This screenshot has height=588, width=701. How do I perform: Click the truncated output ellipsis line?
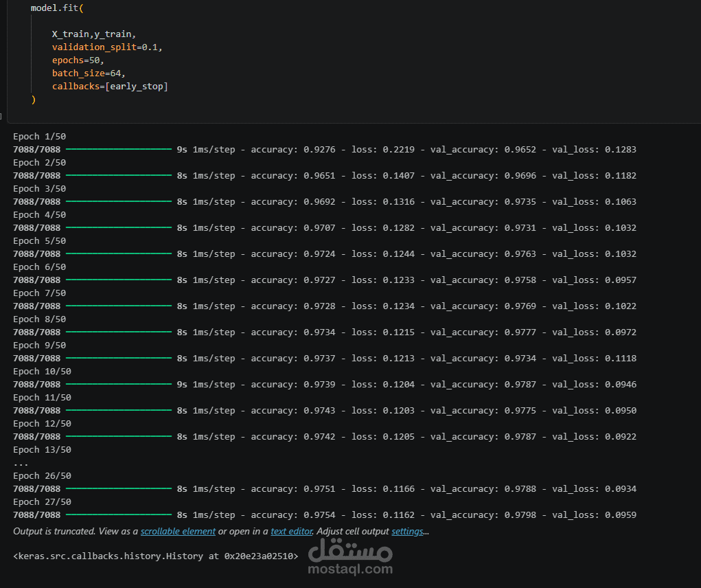point(21,464)
